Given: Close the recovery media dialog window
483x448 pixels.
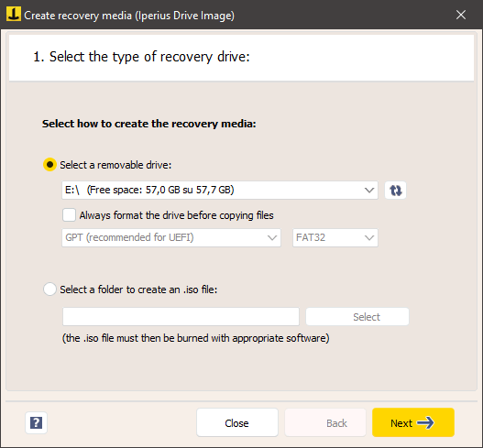Looking at the screenshot, I should click(x=461, y=15).
